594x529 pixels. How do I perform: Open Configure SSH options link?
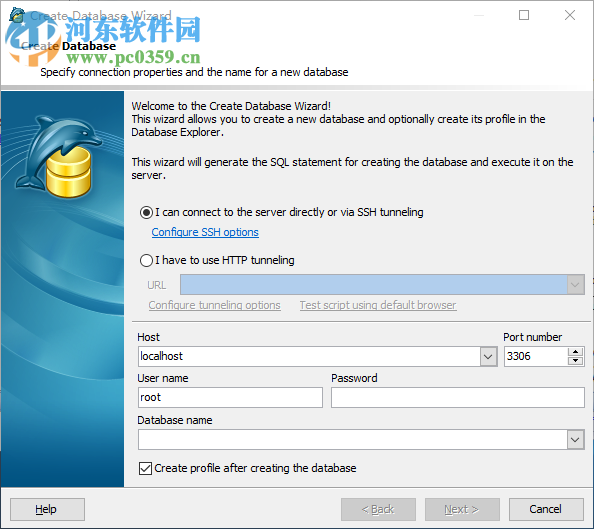(x=205, y=232)
